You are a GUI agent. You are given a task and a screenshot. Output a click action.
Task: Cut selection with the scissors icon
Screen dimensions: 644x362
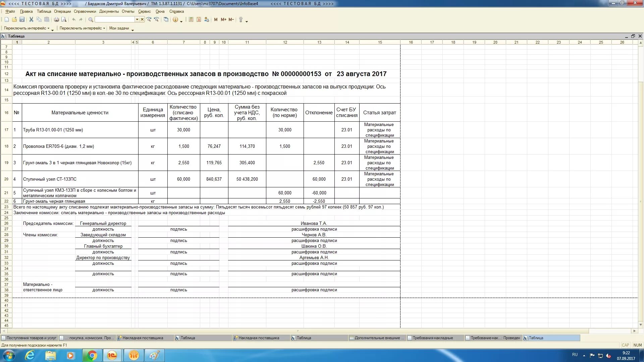pyautogui.click(x=31, y=20)
